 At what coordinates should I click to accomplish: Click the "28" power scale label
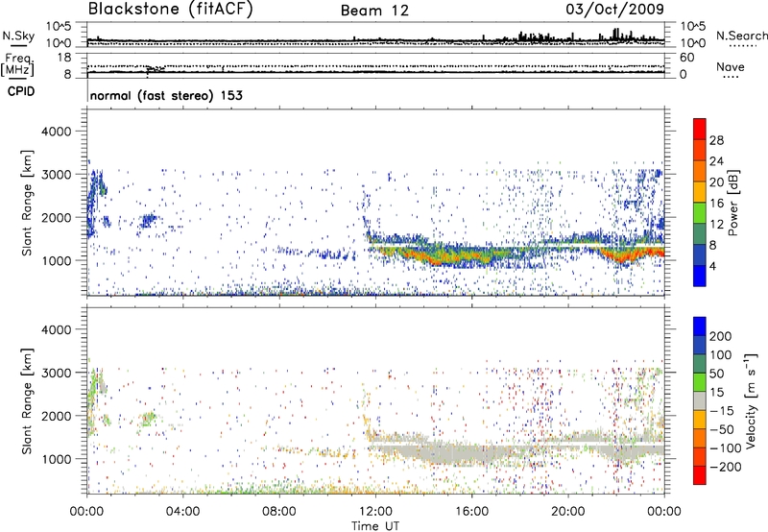click(x=716, y=140)
